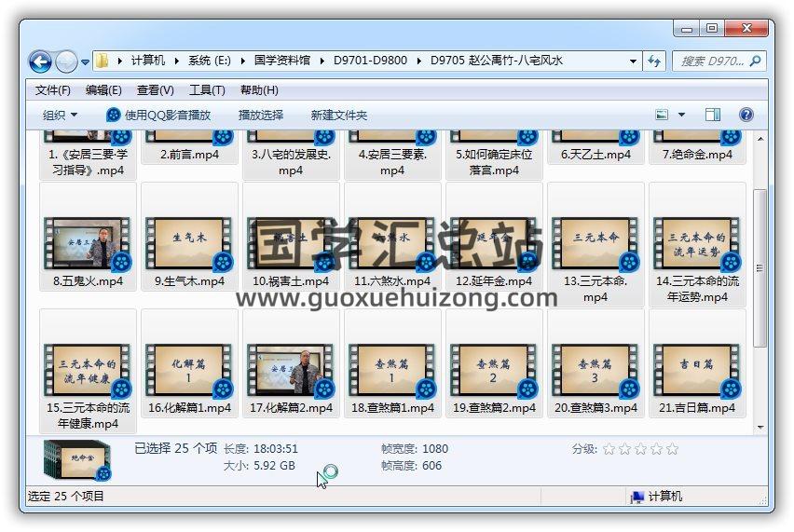Click the 计算机 status bar icon
This screenshot has width=794, height=532.
coord(637,497)
